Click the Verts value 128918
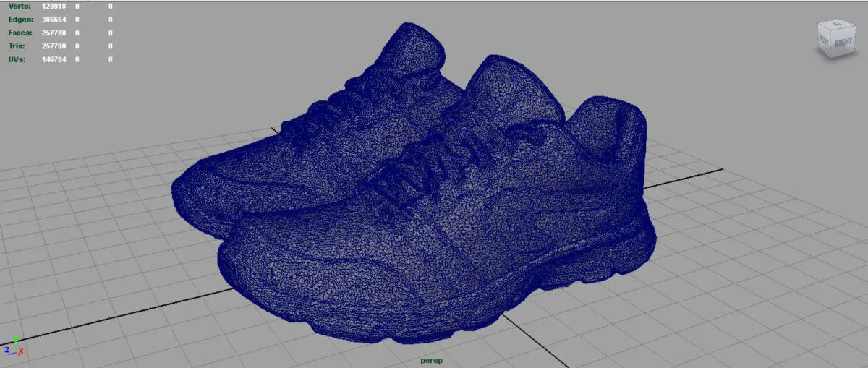This screenshot has width=868, height=368. (55, 6)
